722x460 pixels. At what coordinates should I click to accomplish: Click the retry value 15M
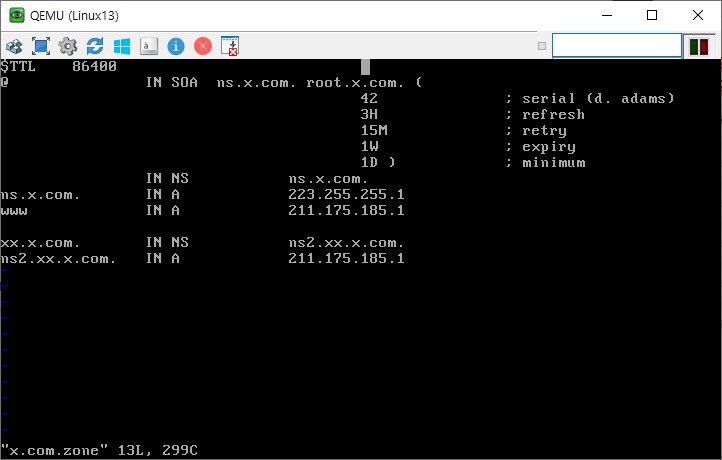click(x=374, y=130)
